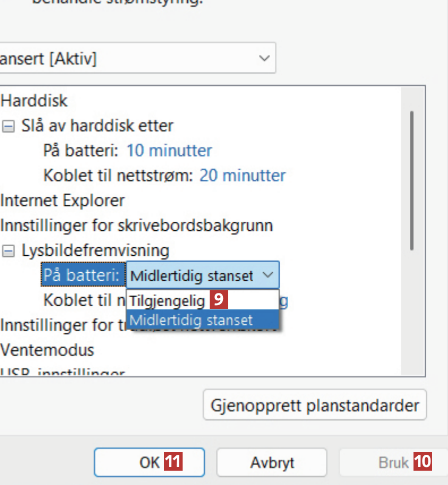Open the 'Midlertidig stanset' combo box arrow
The width and height of the screenshot is (448, 485).
(x=268, y=275)
